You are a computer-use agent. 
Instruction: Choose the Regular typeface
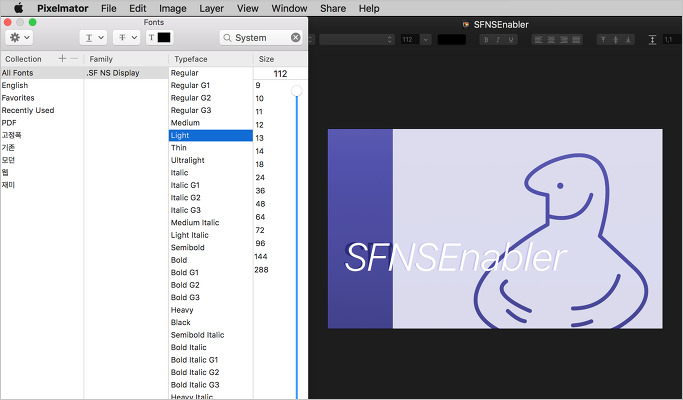point(211,73)
